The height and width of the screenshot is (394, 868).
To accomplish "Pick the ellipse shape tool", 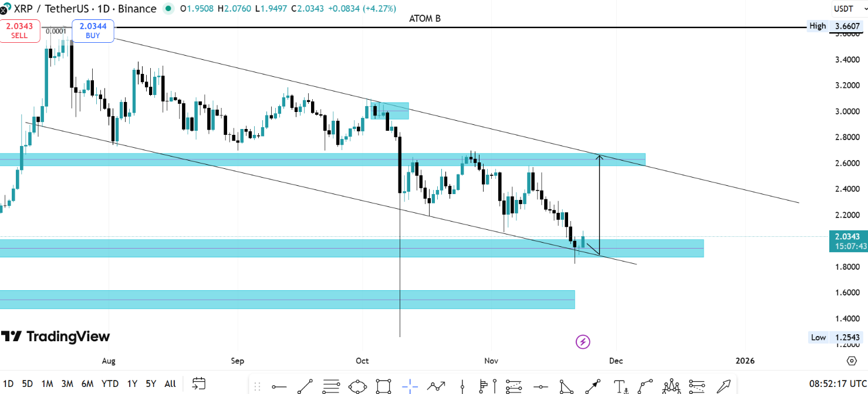I will [357, 386].
